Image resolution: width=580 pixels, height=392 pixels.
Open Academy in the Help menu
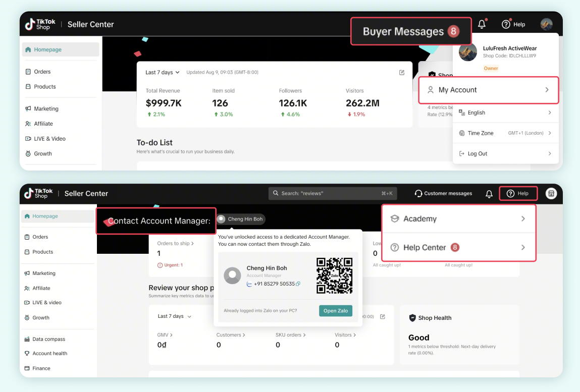[x=459, y=218]
